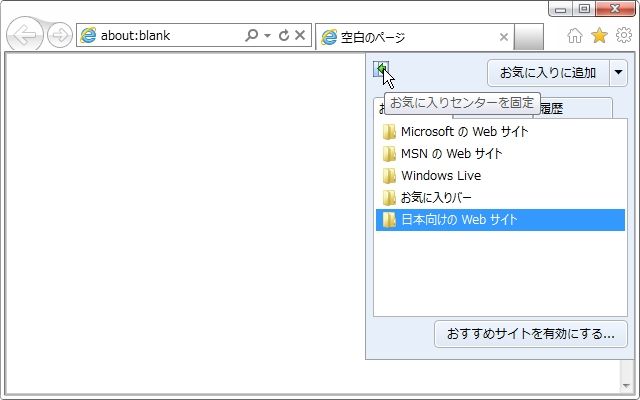Image resolution: width=640 pixels, height=400 pixels.
Task: Switch to the 履歴 tab
Action: coord(573,109)
